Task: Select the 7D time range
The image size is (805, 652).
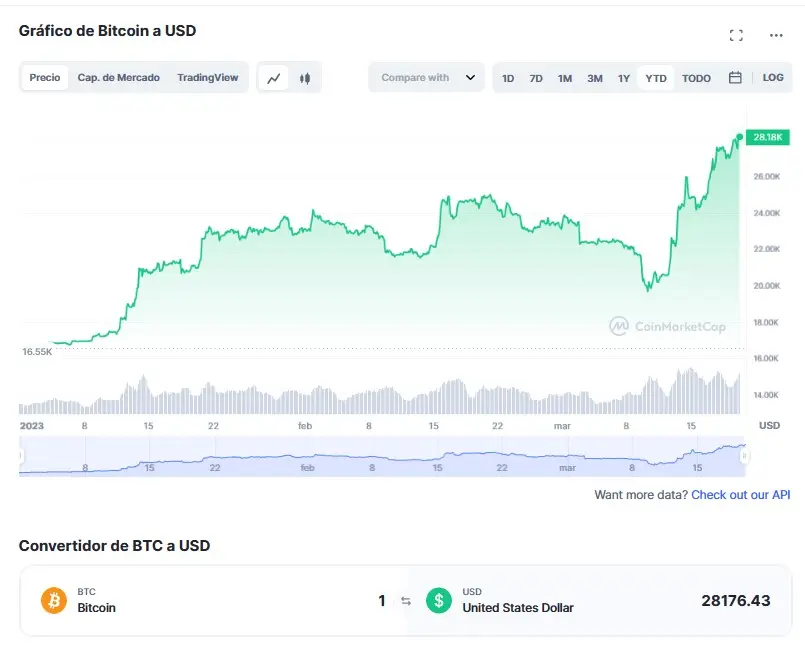Action: click(x=536, y=78)
